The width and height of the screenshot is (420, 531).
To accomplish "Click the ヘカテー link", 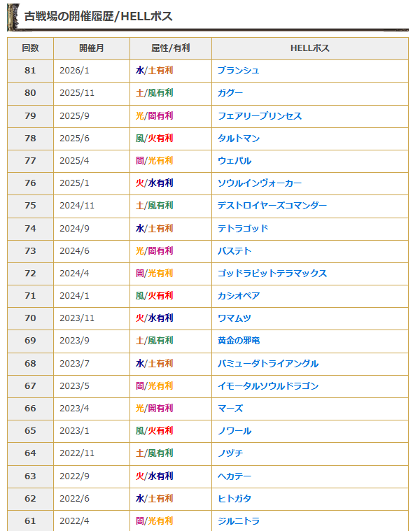I will coord(234,476).
